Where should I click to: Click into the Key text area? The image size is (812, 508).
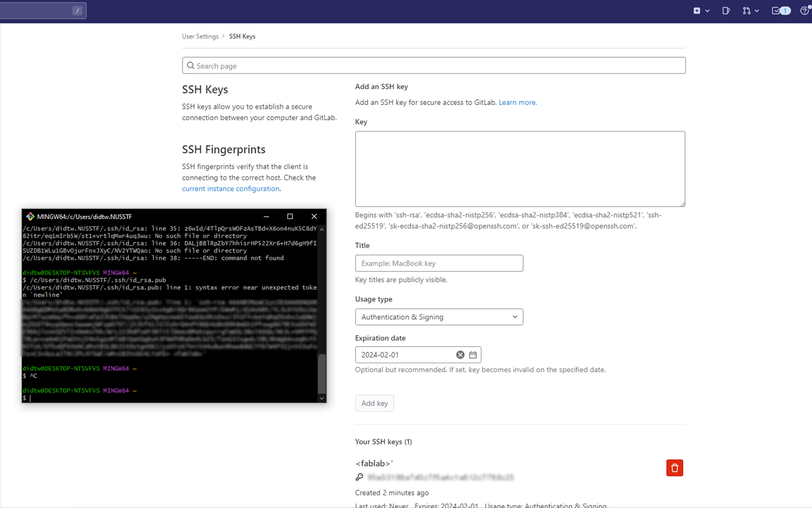pyautogui.click(x=520, y=169)
